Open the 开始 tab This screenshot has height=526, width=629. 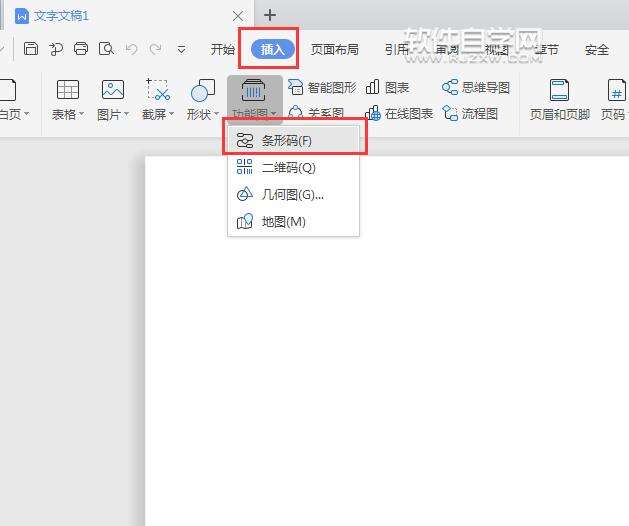pos(223,49)
